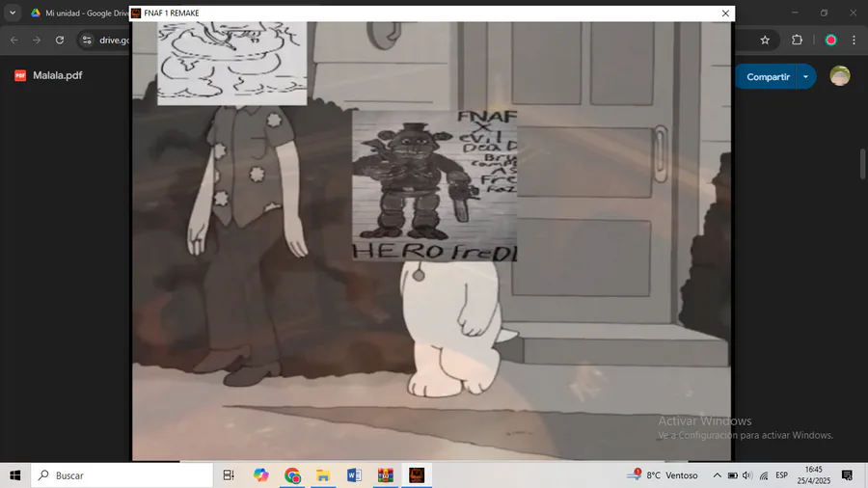868x488 pixels.
Task: Open Word from the taskbar
Action: pos(354,475)
